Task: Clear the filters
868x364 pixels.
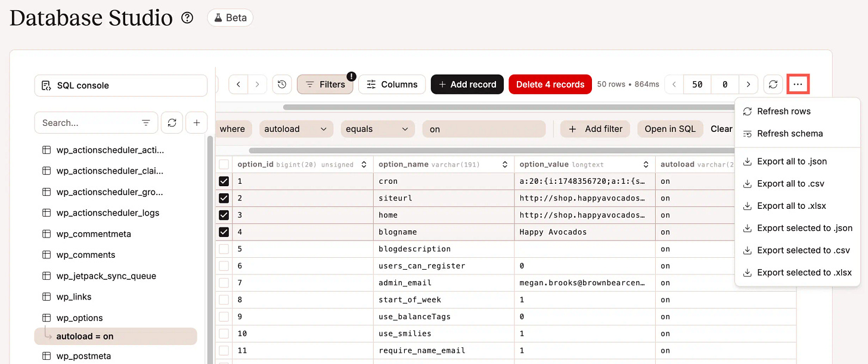Action: click(721, 129)
